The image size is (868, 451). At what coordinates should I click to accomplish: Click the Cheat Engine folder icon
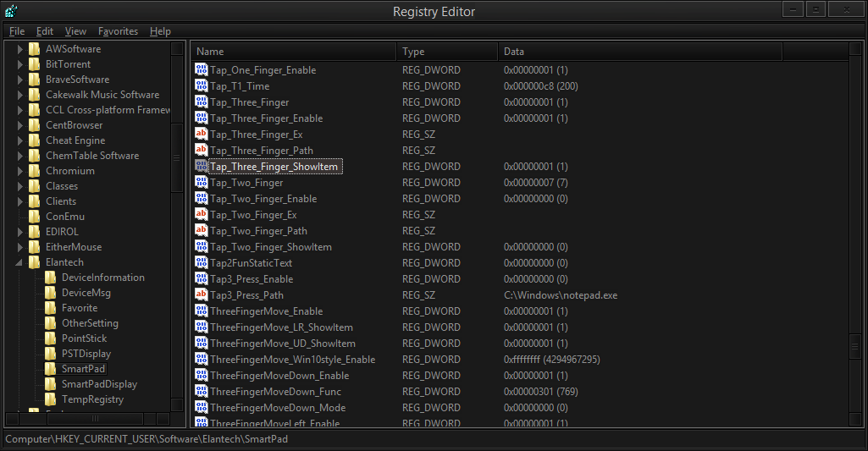click(34, 140)
